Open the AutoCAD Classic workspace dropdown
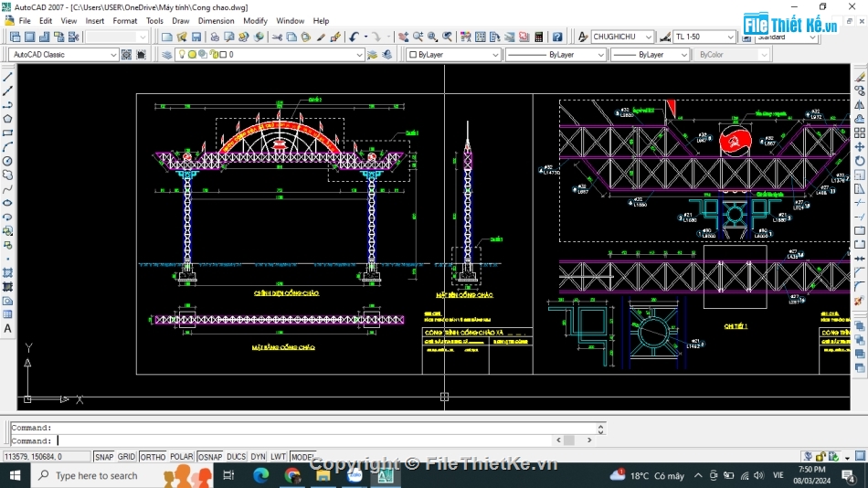Image resolution: width=868 pixels, height=488 pixels. click(113, 55)
